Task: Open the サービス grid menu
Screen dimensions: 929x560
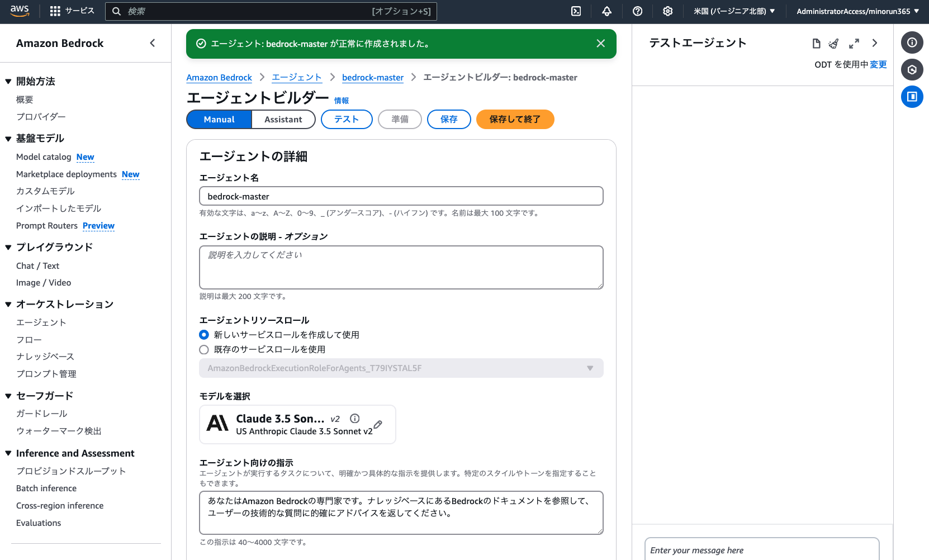Action: click(72, 11)
